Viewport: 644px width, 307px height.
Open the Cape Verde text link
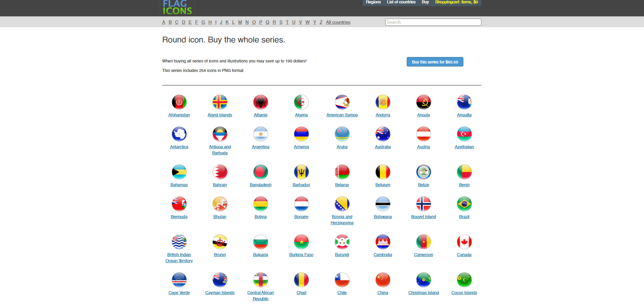pos(179,293)
